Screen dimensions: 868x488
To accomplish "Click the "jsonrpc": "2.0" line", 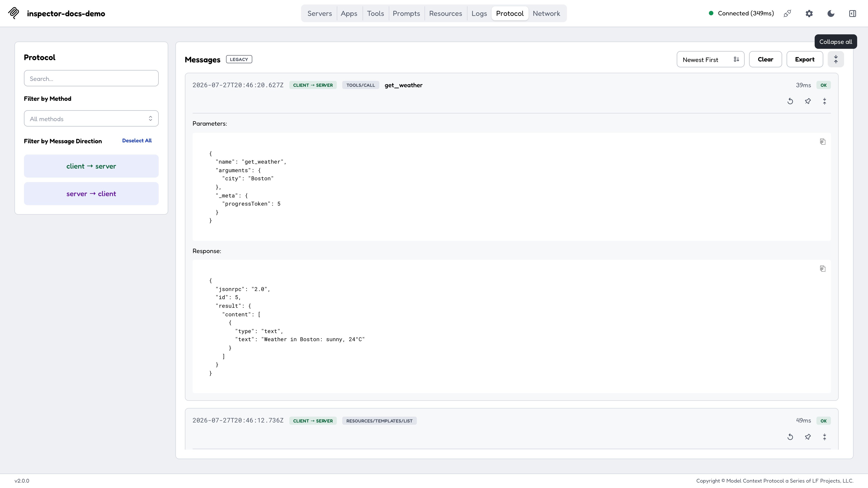I will point(243,289).
